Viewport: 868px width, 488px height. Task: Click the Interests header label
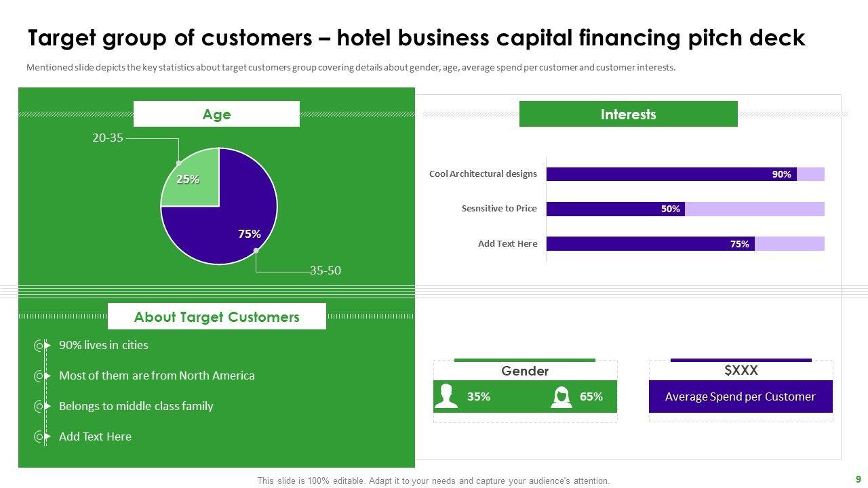[628, 115]
